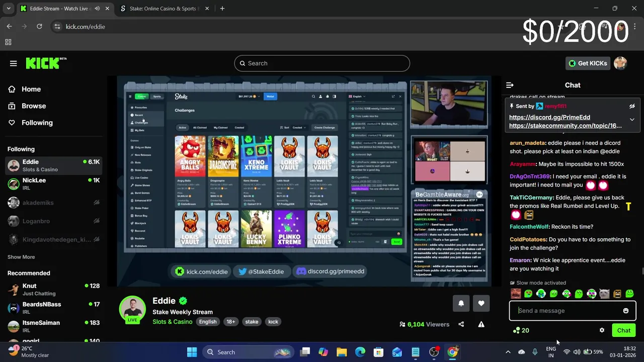The image size is (644, 362).
Task: Click the green Chat send button
Action: point(624,330)
